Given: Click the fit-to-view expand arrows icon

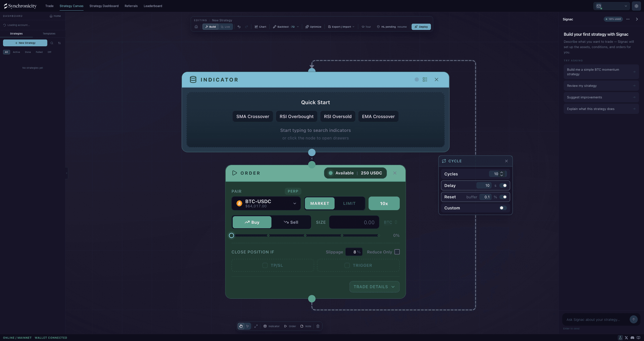Looking at the screenshot, I should (x=256, y=326).
